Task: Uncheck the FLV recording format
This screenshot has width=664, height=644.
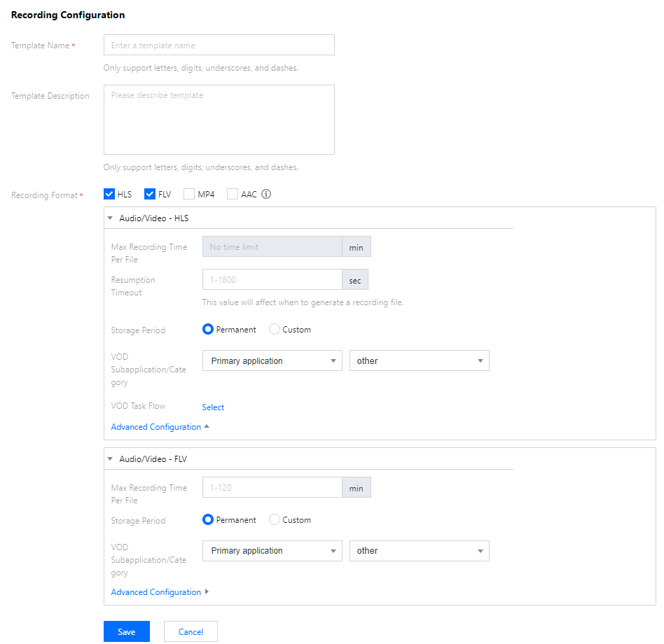Action: click(x=150, y=194)
